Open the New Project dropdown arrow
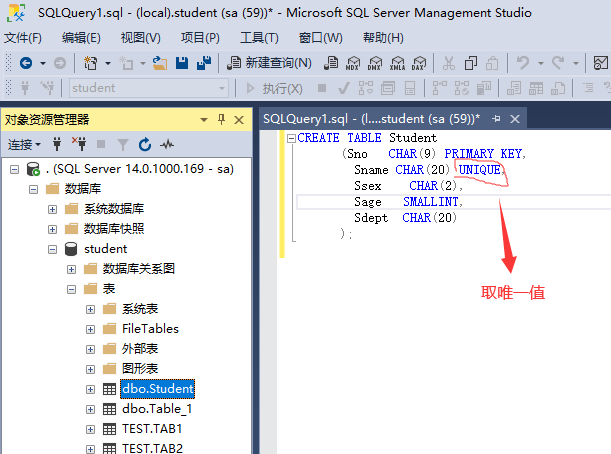Screen dimensions: 611x454 [x=108, y=63]
